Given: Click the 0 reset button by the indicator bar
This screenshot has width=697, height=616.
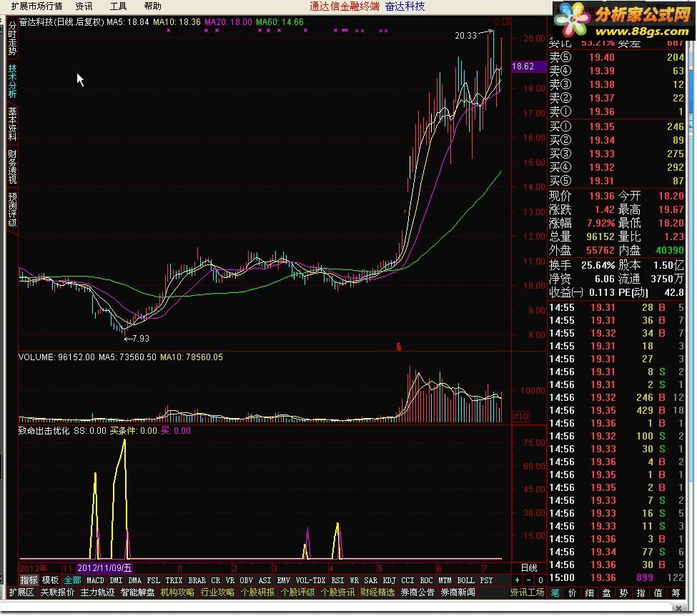Looking at the screenshot, I should tap(540, 580).
